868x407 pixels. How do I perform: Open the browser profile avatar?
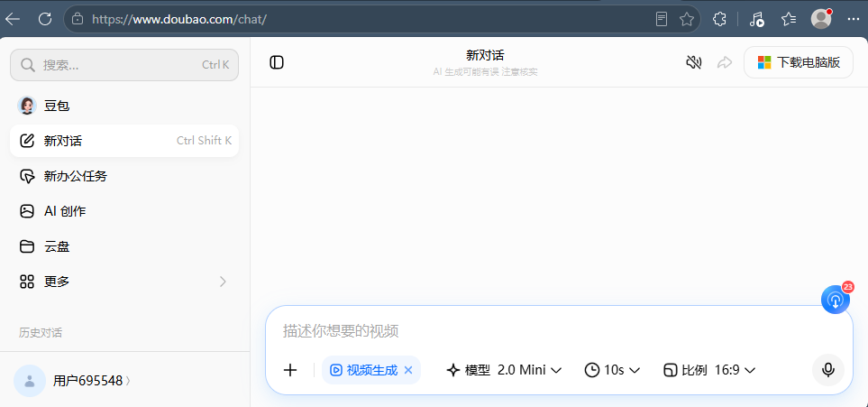pos(821,19)
